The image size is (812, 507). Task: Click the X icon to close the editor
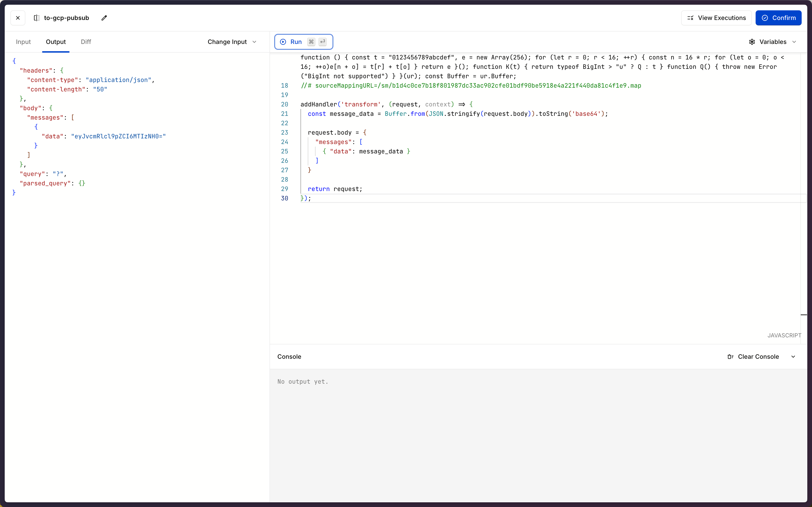[18, 18]
